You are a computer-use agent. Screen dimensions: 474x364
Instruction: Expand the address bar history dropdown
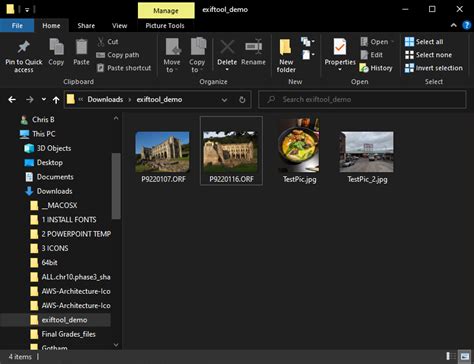pyautogui.click(x=224, y=100)
